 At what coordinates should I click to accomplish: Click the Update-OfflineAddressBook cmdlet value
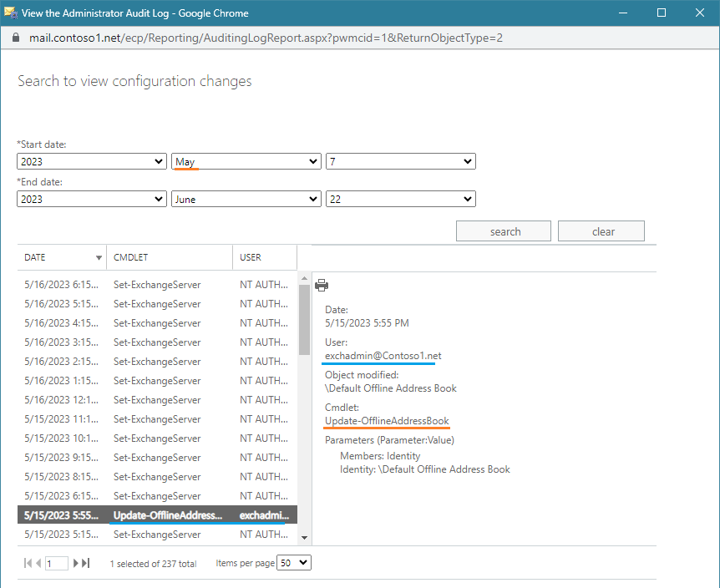[x=387, y=421]
